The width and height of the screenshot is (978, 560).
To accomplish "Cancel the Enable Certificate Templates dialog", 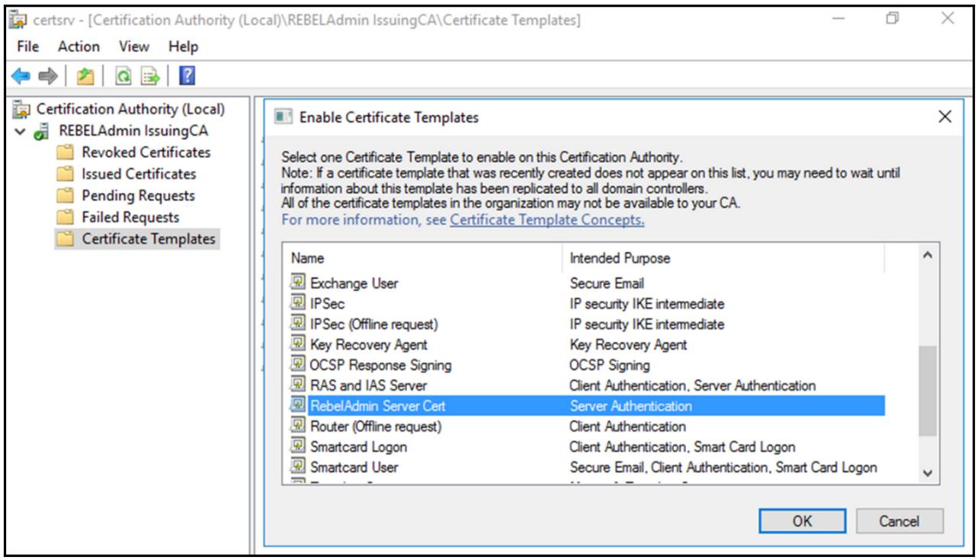I will [899, 522].
